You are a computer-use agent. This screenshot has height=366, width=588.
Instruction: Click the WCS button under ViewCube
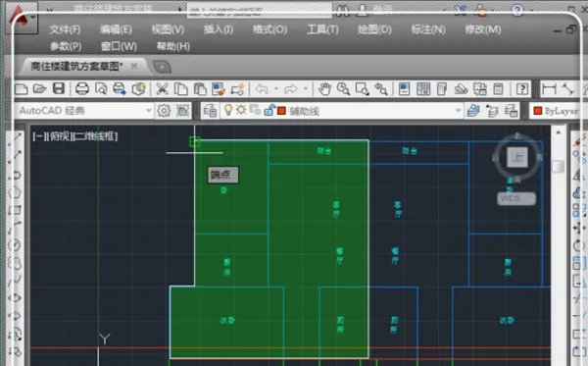[x=516, y=198]
